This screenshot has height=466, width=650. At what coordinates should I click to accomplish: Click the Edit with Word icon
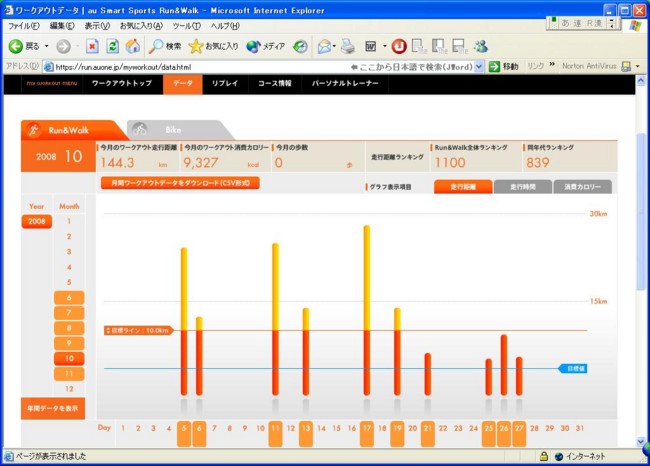(371, 46)
